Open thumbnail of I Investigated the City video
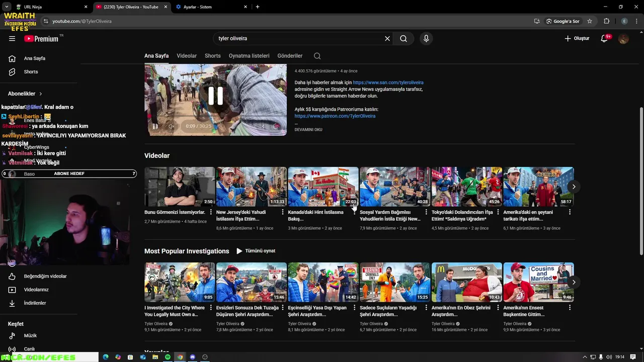This screenshot has height=362, width=644. click(x=180, y=282)
